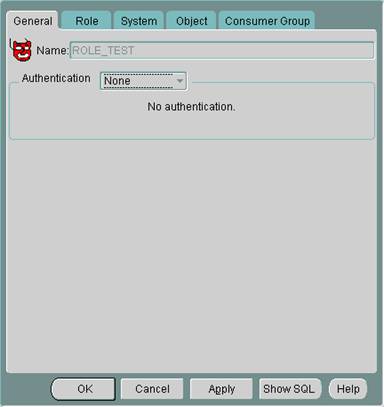Click the 'Authentication' label

tap(56, 78)
